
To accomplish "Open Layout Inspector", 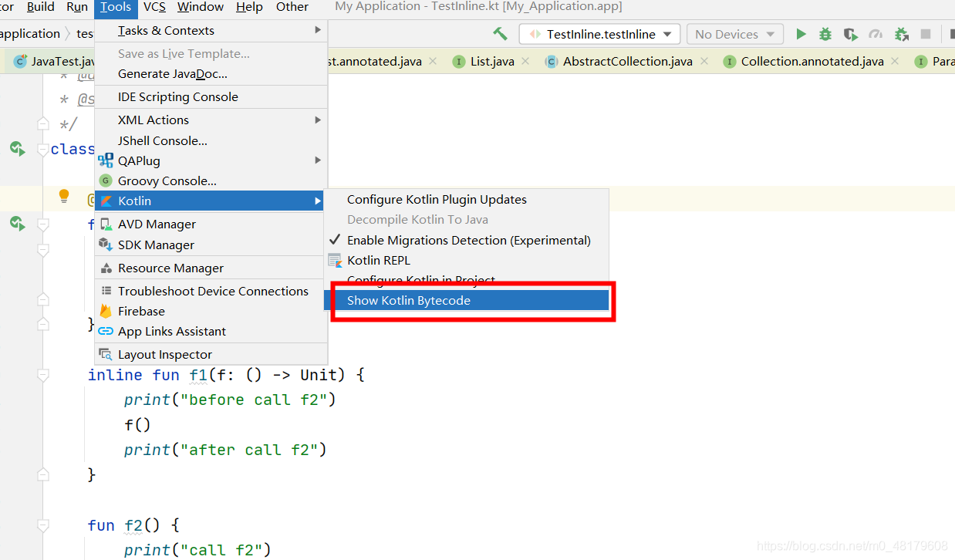I will 211,354.
